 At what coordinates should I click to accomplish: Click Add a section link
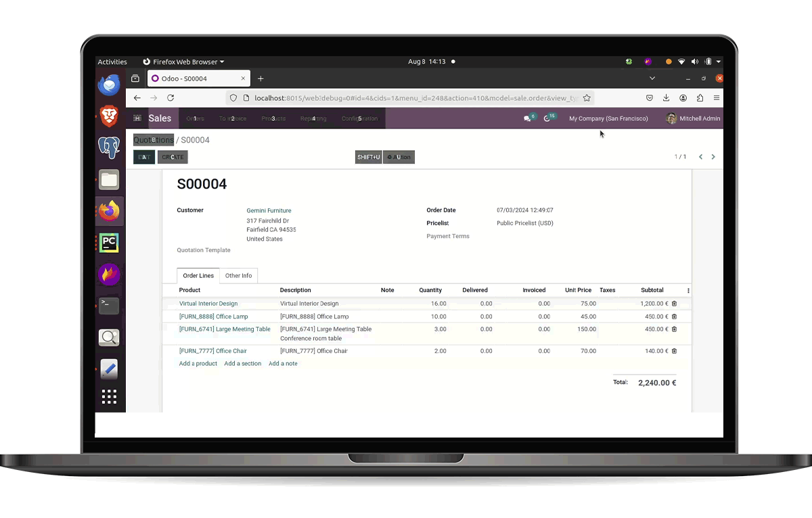242,364
